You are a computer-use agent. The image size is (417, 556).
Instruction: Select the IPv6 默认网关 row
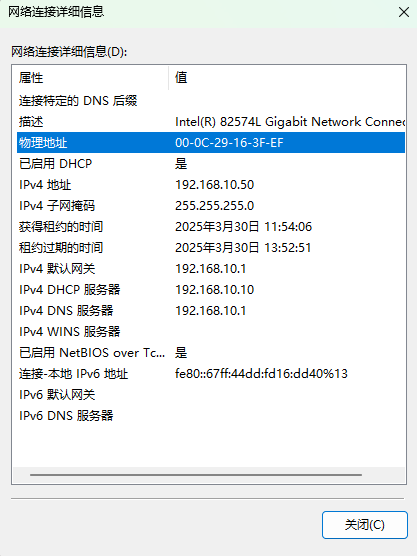click(x=211, y=394)
